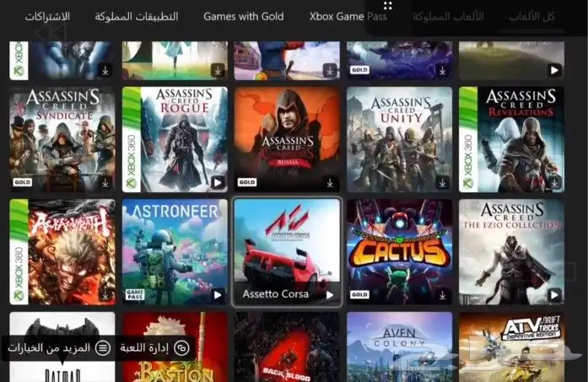Click GOLD badge on Cactus tile

[x=359, y=294]
